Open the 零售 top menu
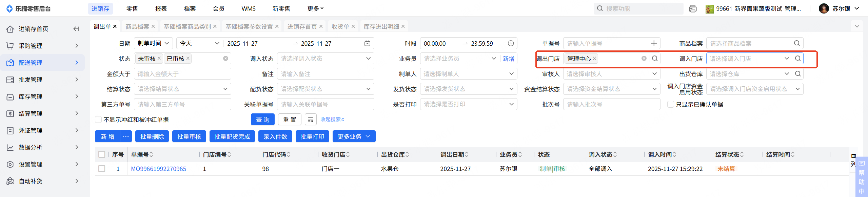868x197 pixels. click(132, 9)
